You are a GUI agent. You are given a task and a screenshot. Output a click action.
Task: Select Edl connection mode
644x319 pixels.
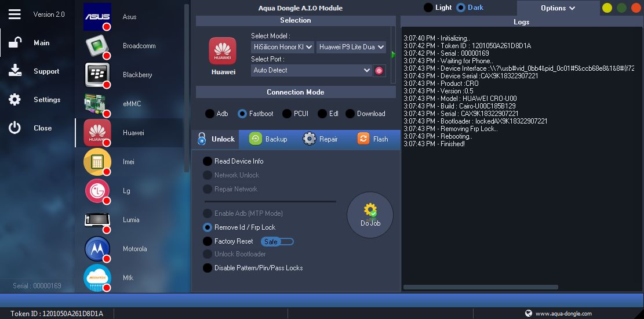[x=328, y=114]
